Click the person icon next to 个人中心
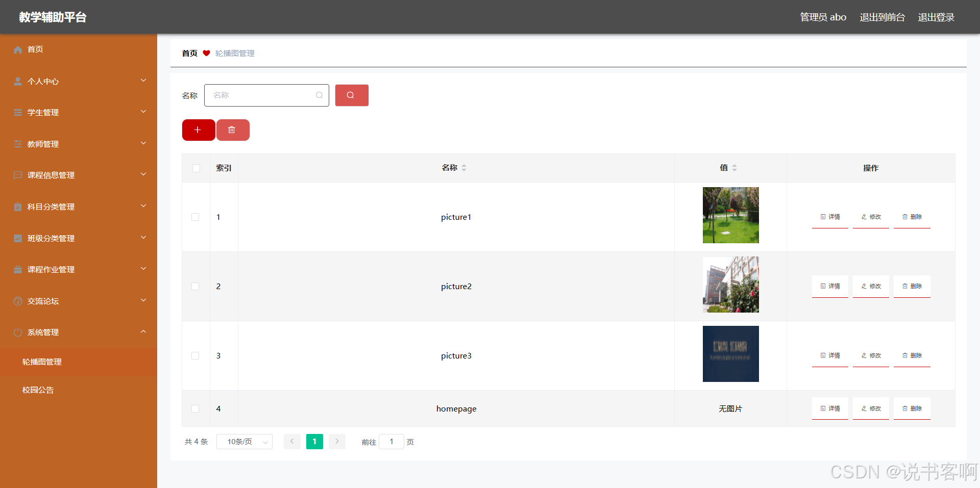980x488 pixels. tap(18, 81)
